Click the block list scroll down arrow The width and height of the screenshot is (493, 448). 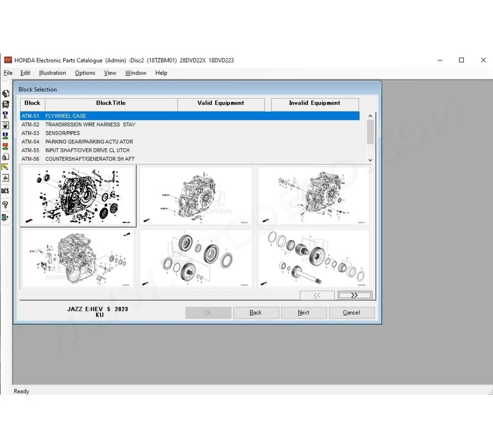click(x=370, y=160)
